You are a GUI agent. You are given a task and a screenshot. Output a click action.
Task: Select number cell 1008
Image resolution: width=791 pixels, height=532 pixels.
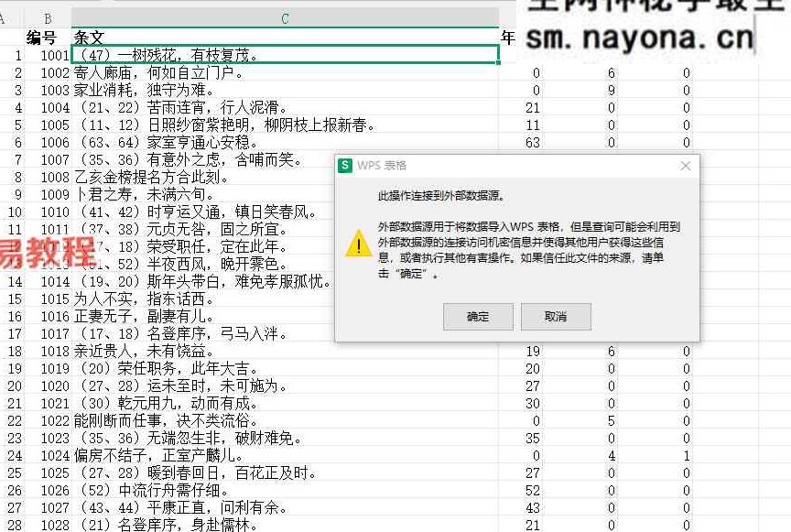[x=48, y=177]
